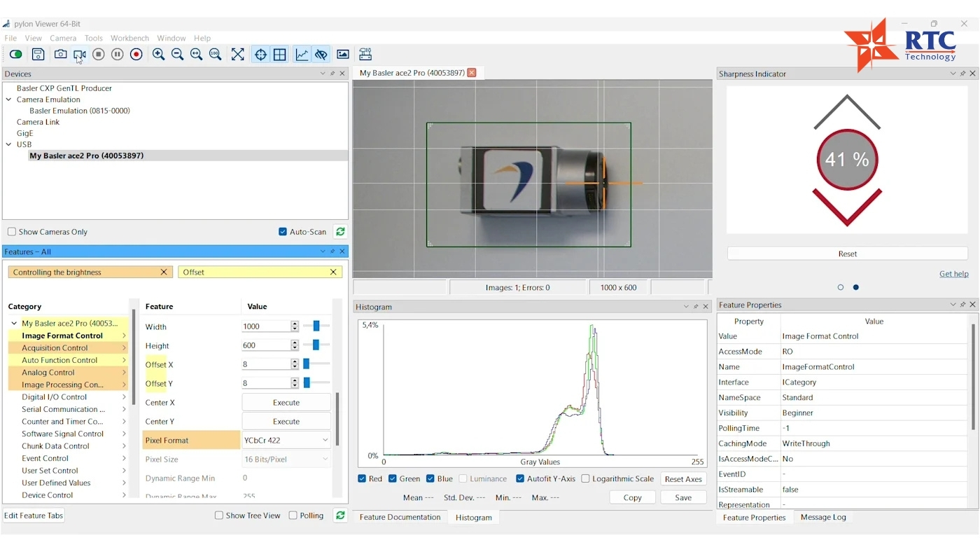Check the Show Cameras Only checkbox
980x552 pixels.
point(12,232)
